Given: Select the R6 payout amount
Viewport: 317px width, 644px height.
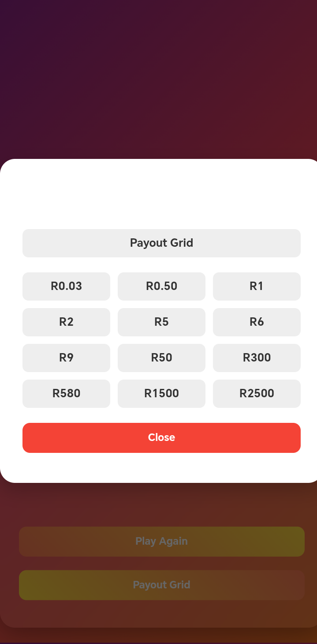Looking at the screenshot, I should (x=257, y=322).
